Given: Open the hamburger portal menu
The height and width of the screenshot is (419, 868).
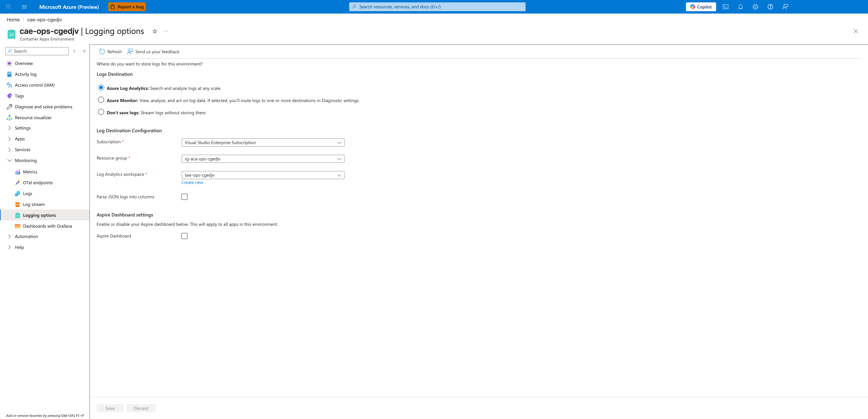Looking at the screenshot, I should click(24, 7).
